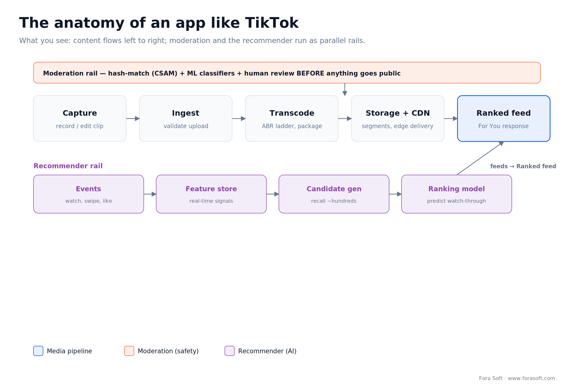Click the 'Recommender rail' heading
This screenshot has height=392, width=574.
click(x=68, y=166)
